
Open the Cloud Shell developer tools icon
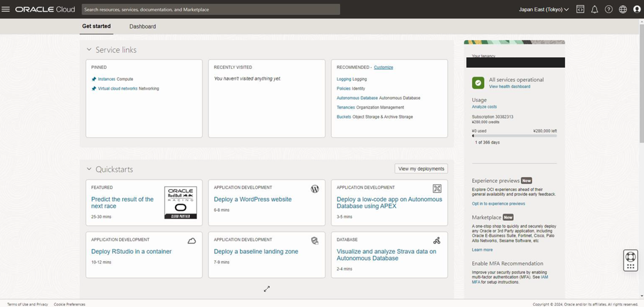[580, 9]
